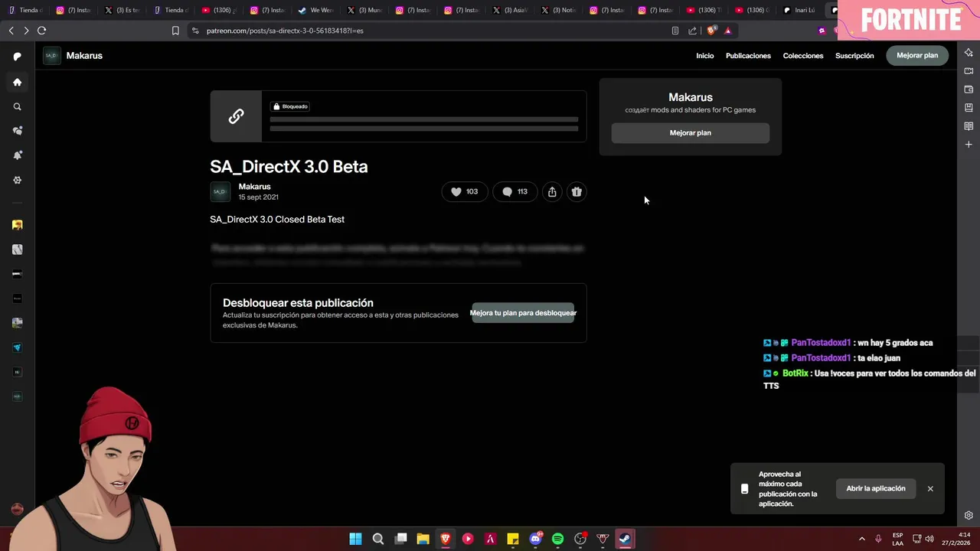Open the blue triangle creator avatar in the sidebar
The image size is (980, 551).
tap(17, 347)
